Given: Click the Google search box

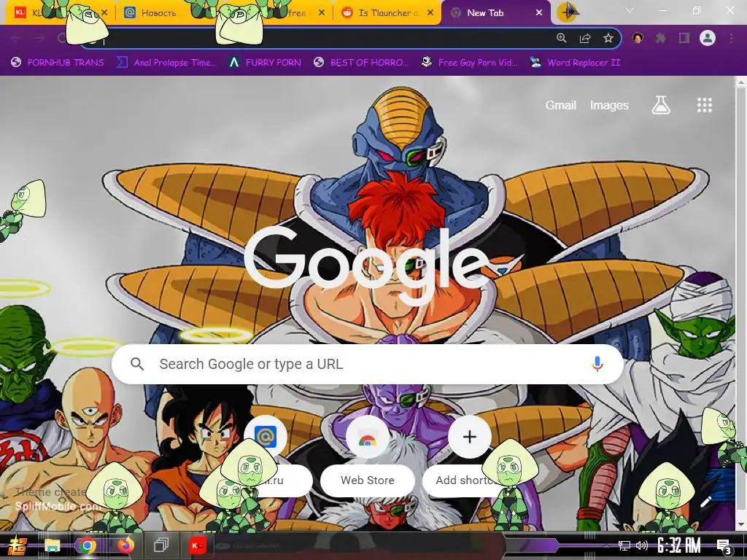Looking at the screenshot, I should click(x=368, y=365).
